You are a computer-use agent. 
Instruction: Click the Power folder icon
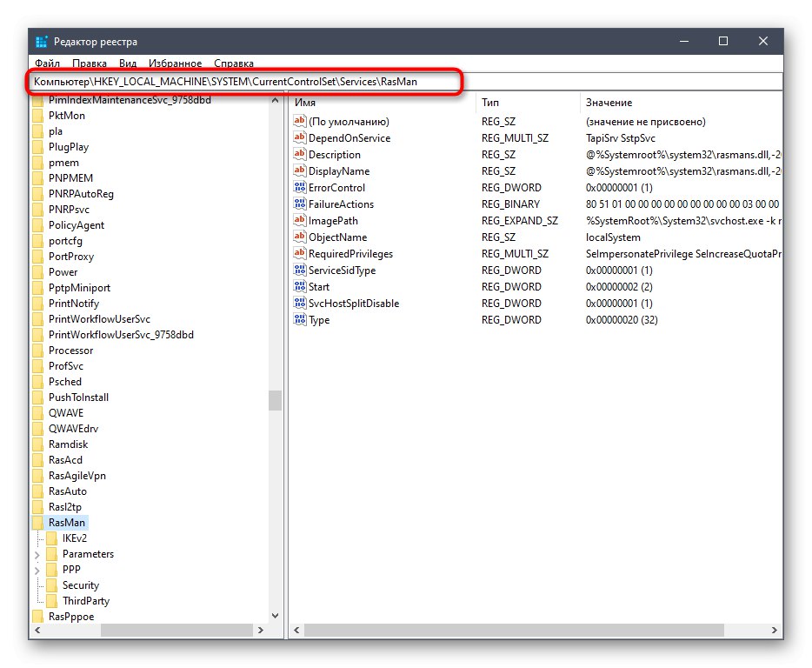point(37,272)
